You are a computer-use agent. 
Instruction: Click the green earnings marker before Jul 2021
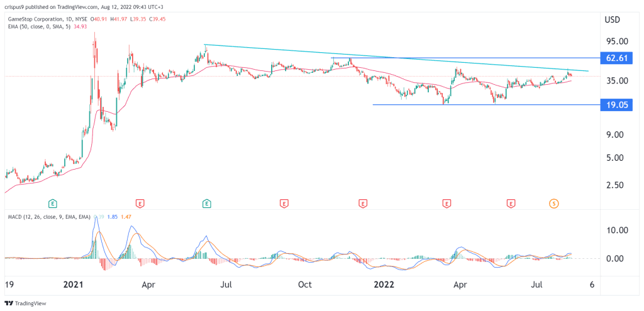207,203
